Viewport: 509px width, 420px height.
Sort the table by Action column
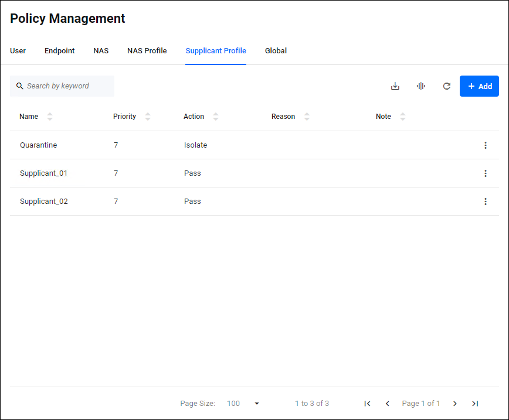tap(216, 117)
